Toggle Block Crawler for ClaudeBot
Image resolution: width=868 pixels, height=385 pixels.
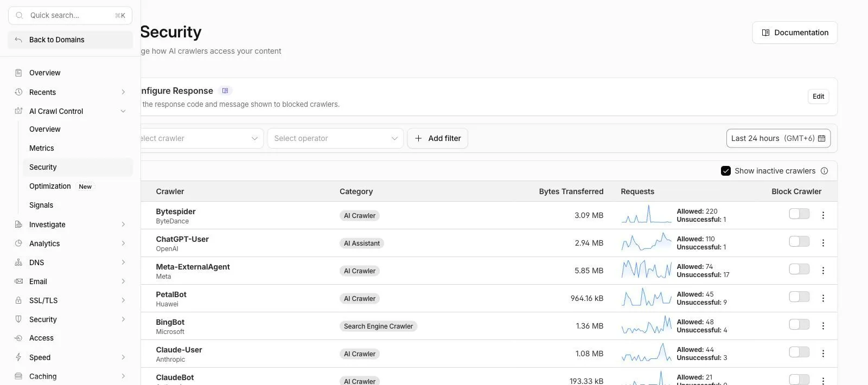tap(799, 380)
